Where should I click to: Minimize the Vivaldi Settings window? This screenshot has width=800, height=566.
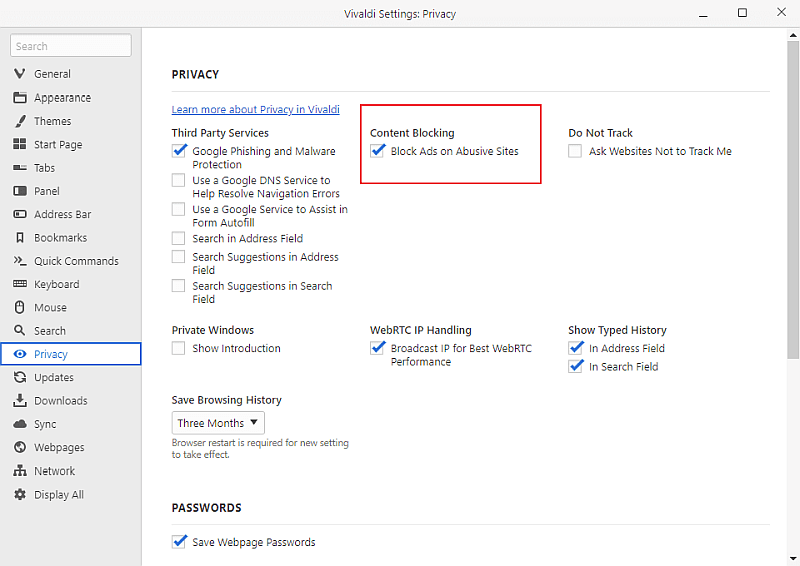click(x=703, y=14)
